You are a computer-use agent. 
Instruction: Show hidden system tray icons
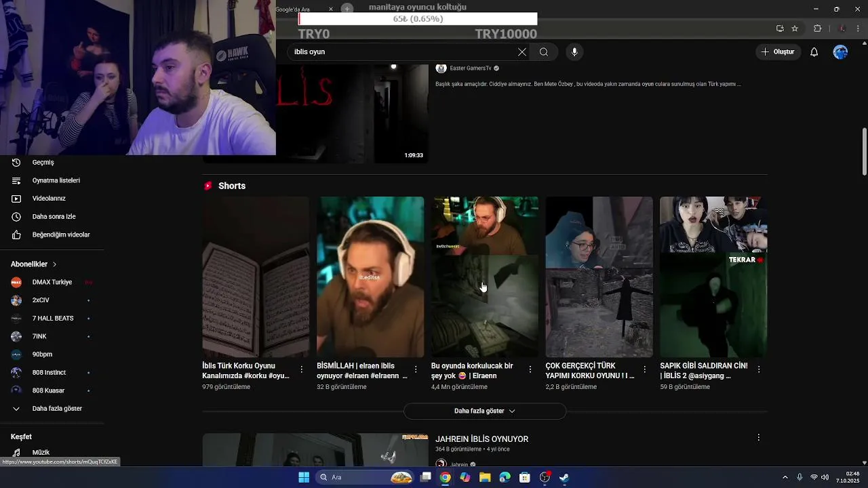pos(785,477)
